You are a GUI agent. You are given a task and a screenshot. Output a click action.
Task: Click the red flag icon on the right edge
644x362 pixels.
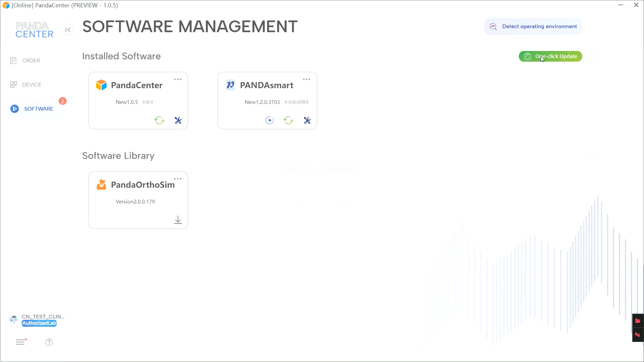click(x=638, y=335)
